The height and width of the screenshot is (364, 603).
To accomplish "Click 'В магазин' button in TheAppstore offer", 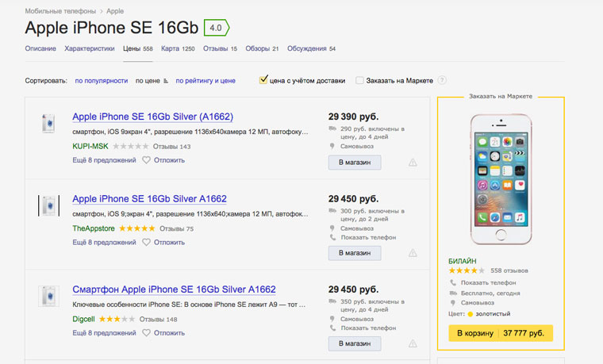I will pos(355,253).
